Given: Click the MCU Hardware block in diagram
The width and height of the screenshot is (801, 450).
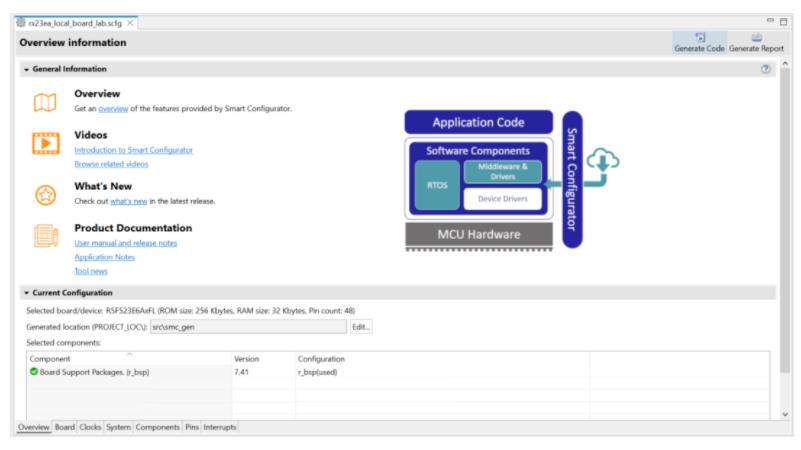Looking at the screenshot, I should coord(479,234).
